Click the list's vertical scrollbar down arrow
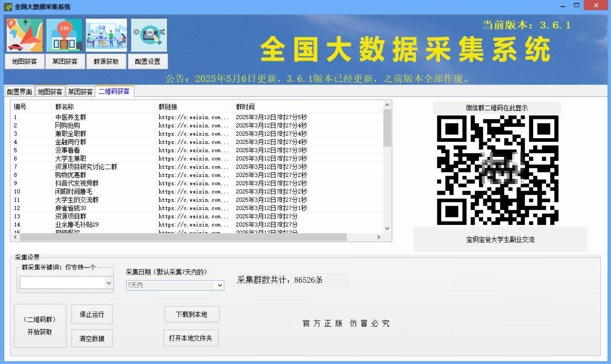The image size is (611, 364). [x=387, y=228]
